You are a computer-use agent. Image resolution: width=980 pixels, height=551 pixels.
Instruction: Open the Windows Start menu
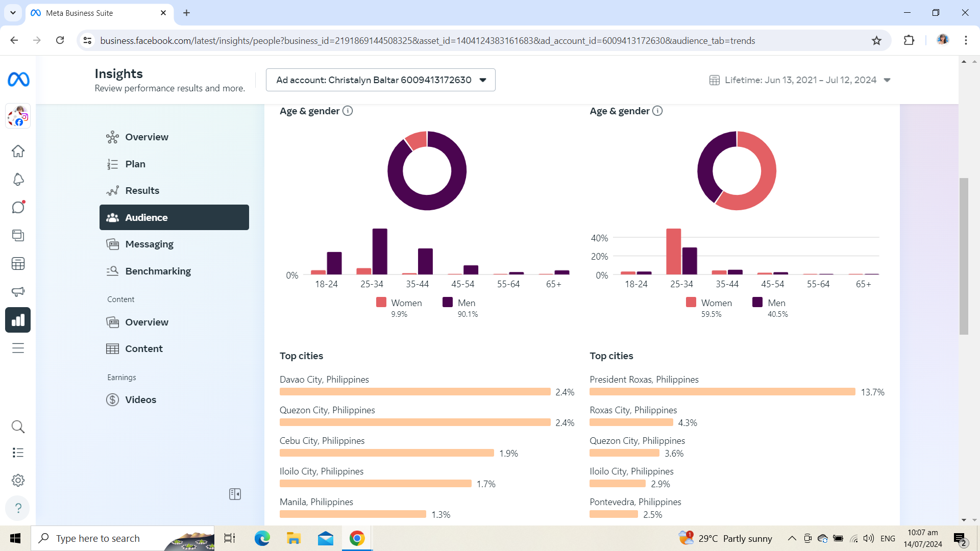(15, 538)
